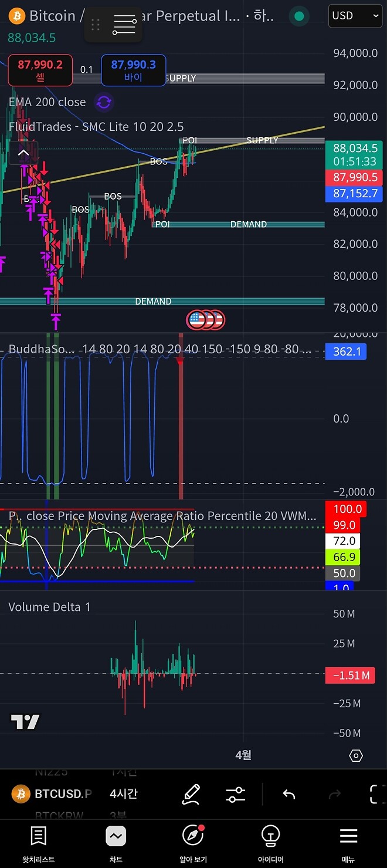
Task: Open the 왓치리스트 watchlist tab
Action: coord(39,844)
